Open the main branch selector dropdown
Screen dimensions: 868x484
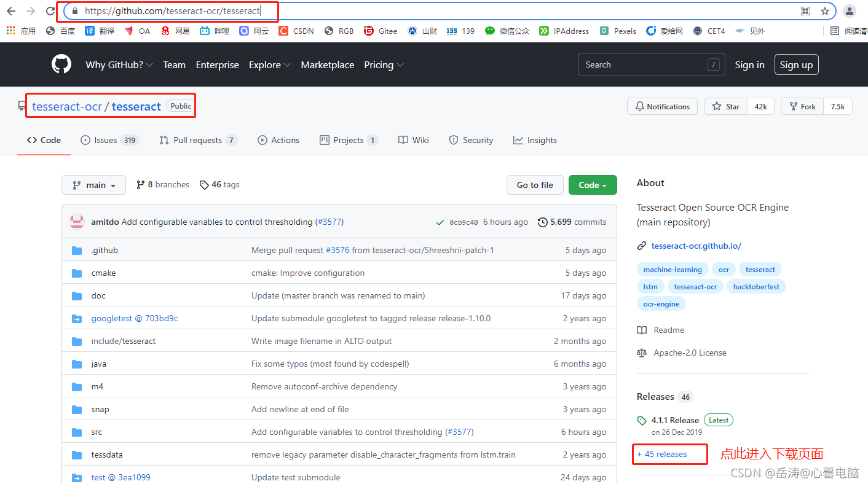[x=93, y=185]
